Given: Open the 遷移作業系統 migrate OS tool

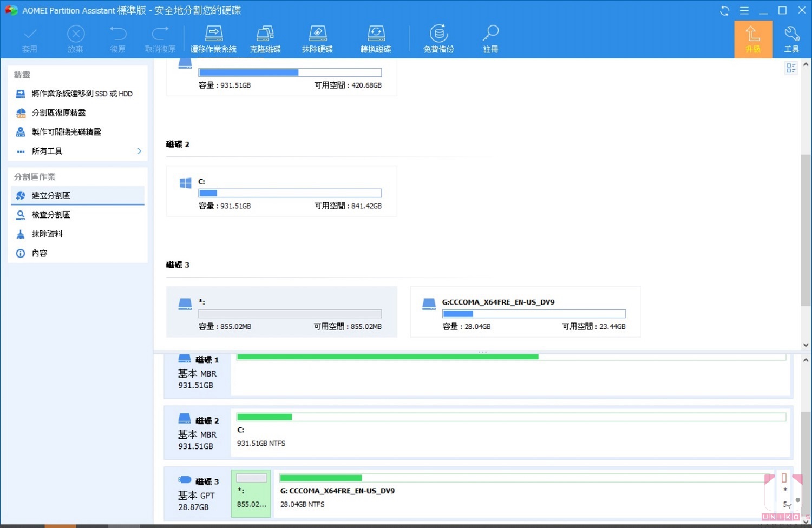Looking at the screenshot, I should pyautogui.click(x=214, y=39).
